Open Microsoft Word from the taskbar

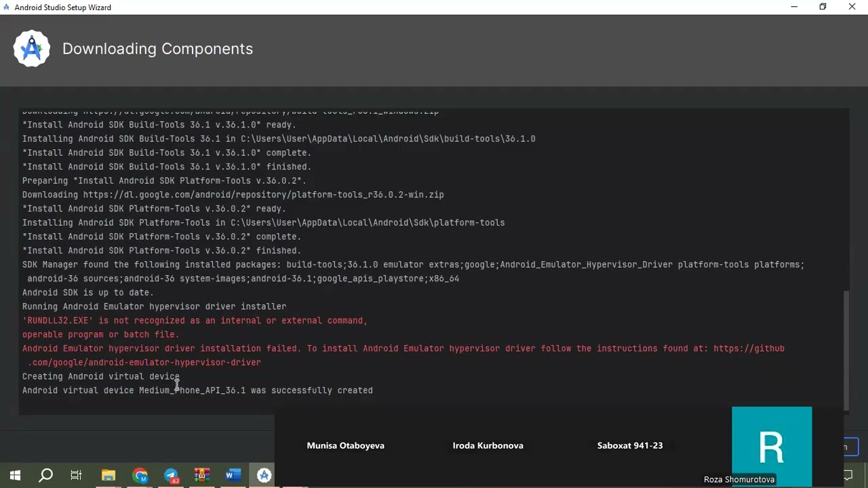(x=233, y=475)
